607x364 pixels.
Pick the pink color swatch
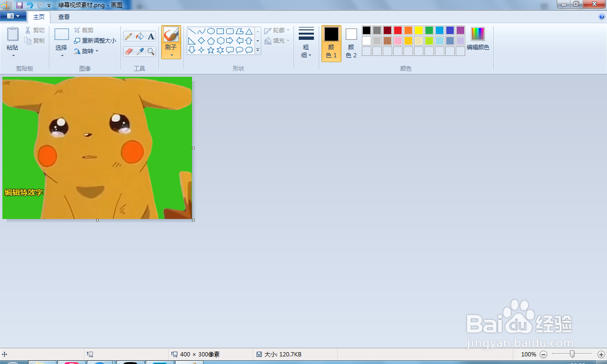pos(398,41)
